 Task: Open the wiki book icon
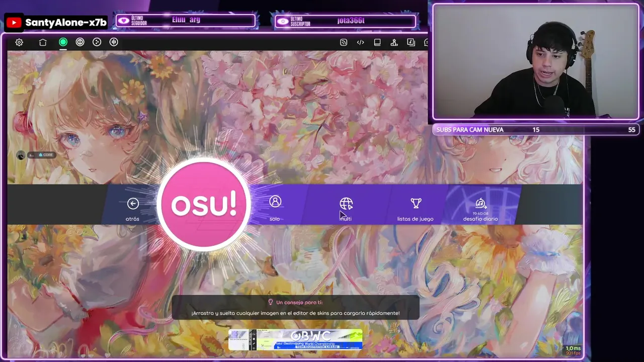tap(377, 42)
